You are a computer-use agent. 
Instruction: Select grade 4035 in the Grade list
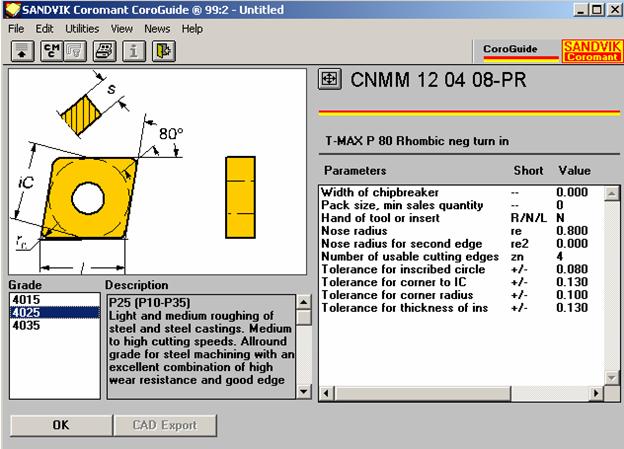pos(55,325)
